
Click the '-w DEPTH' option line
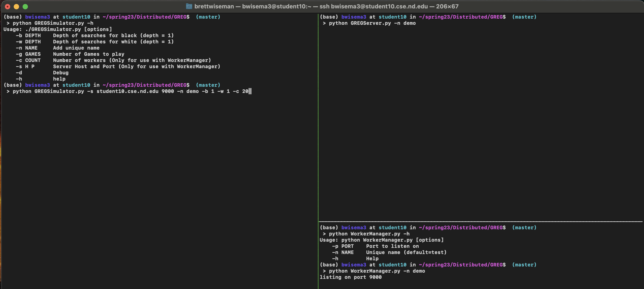95,42
